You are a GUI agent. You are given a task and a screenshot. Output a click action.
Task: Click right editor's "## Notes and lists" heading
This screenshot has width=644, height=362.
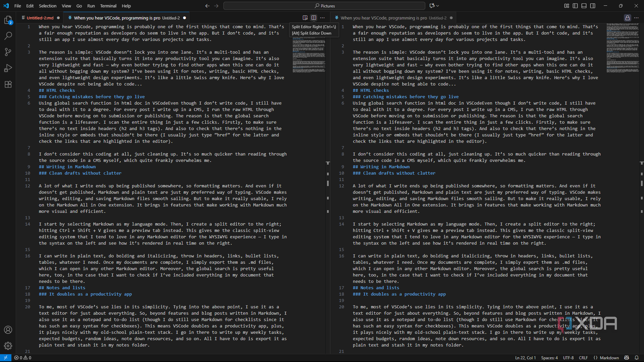(376, 288)
